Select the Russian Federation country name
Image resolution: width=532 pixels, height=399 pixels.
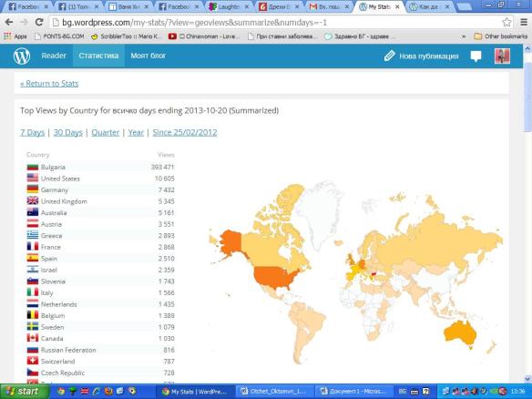(68, 350)
